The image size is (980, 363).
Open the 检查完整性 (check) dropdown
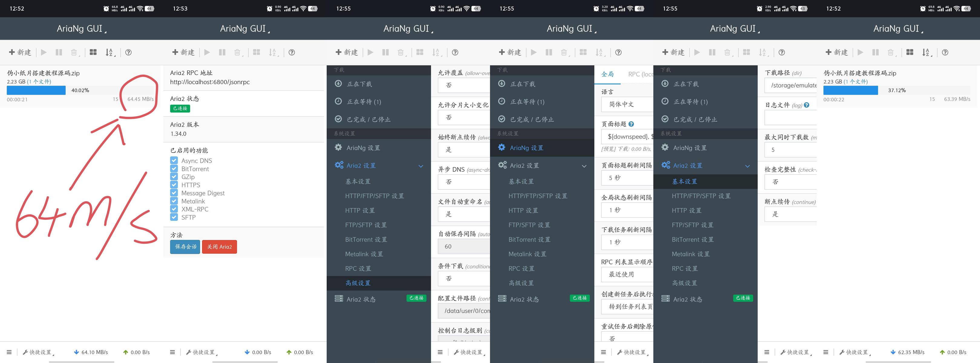[790, 182]
